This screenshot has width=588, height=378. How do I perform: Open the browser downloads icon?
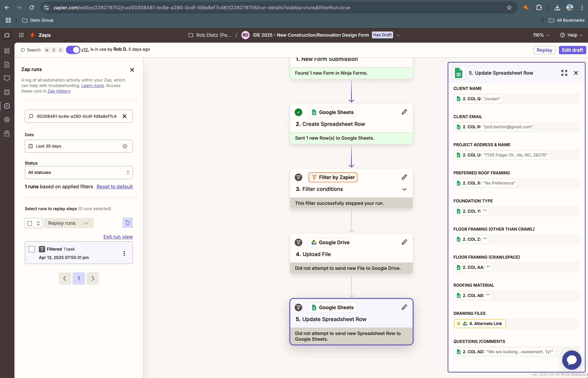pyautogui.click(x=557, y=8)
